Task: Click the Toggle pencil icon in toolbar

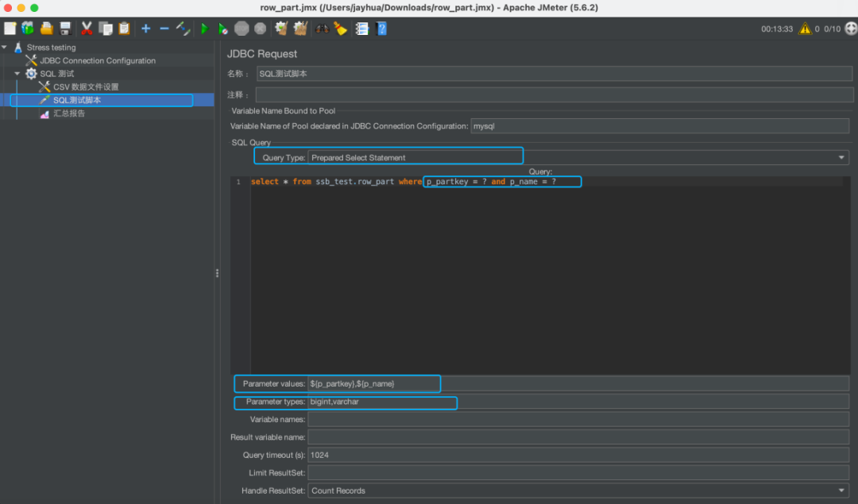Action: pos(184,29)
